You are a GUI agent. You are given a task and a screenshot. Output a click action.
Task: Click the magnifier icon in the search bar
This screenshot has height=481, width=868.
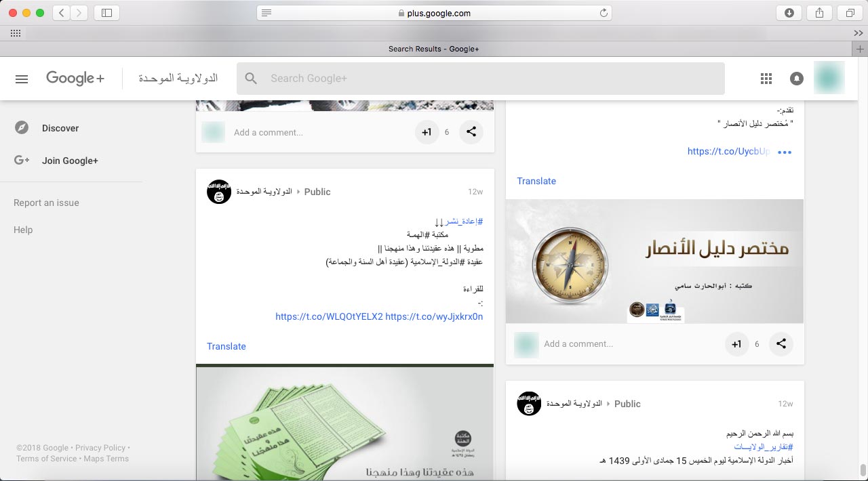[251, 79]
